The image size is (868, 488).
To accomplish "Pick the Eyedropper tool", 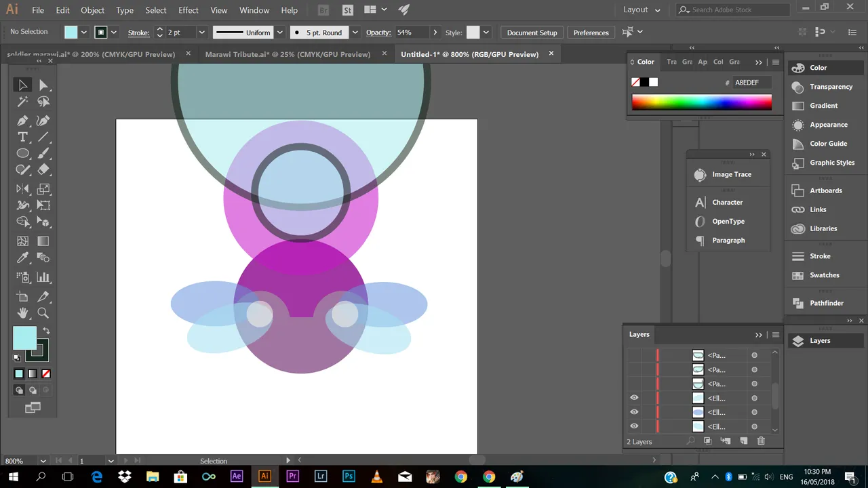I will pos(22,258).
